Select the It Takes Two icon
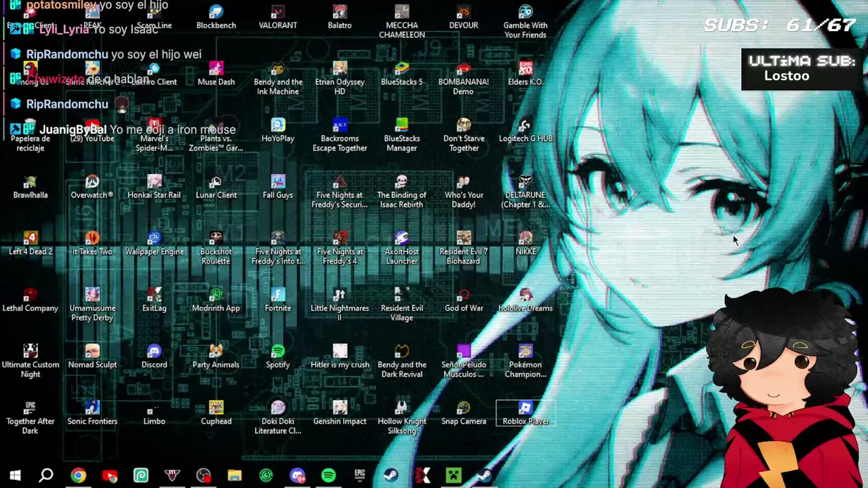Image resolution: width=868 pixels, height=488 pixels. click(92, 244)
